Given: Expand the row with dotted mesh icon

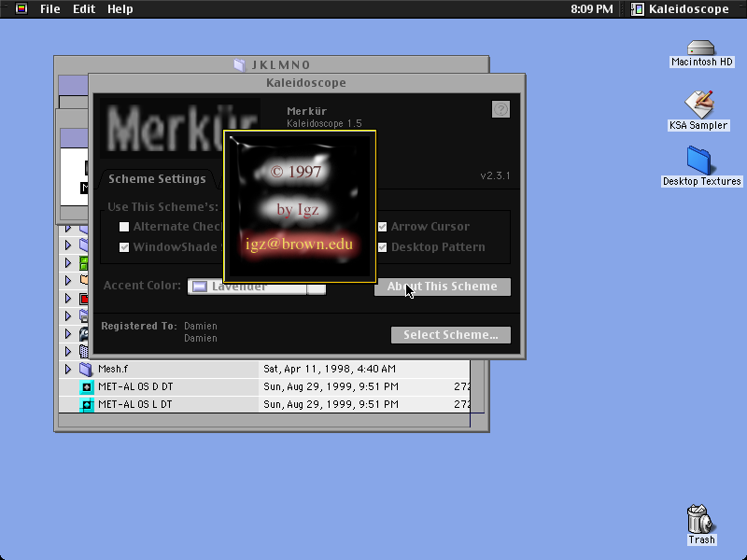Looking at the screenshot, I should [x=67, y=352].
